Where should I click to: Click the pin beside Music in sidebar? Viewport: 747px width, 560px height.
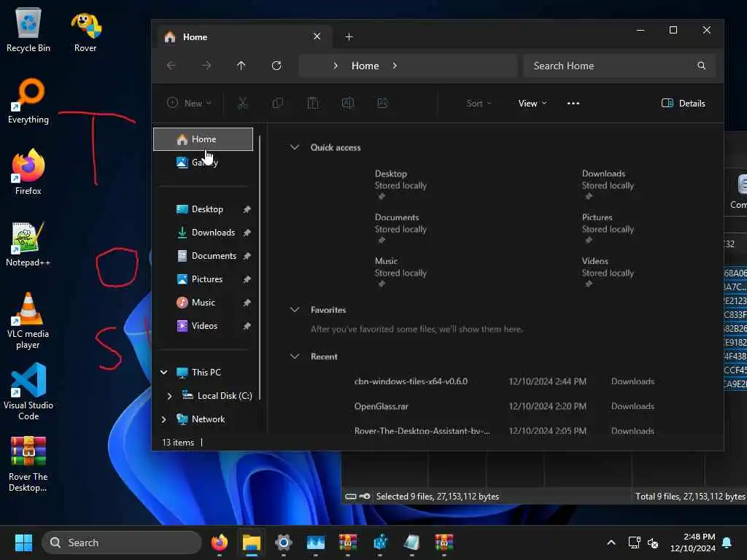[x=247, y=303]
